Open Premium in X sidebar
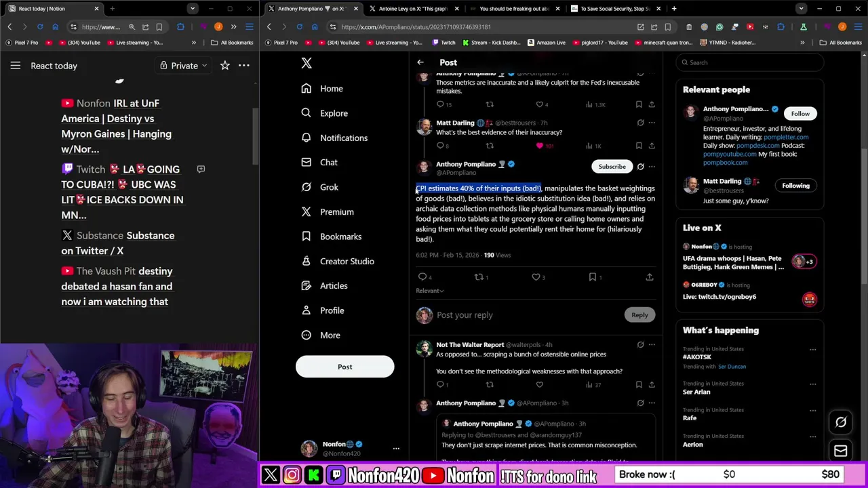This screenshot has height=488, width=868. pyautogui.click(x=328, y=212)
